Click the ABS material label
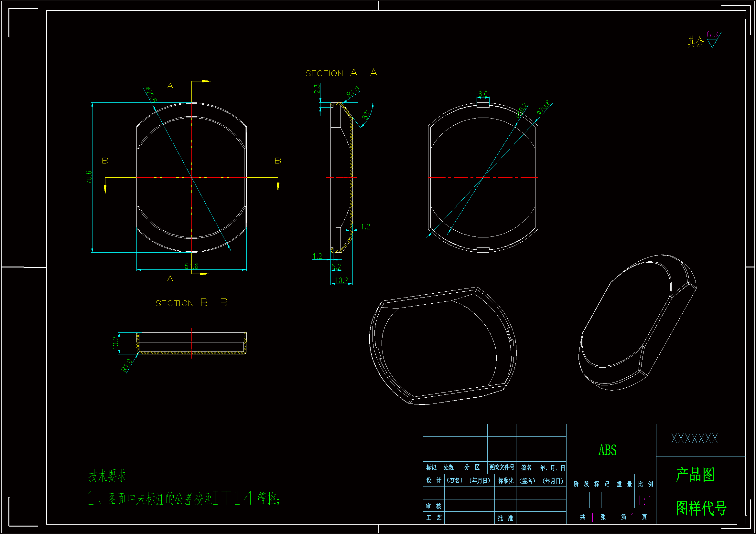Viewport: 756px width, 534px height. click(608, 450)
